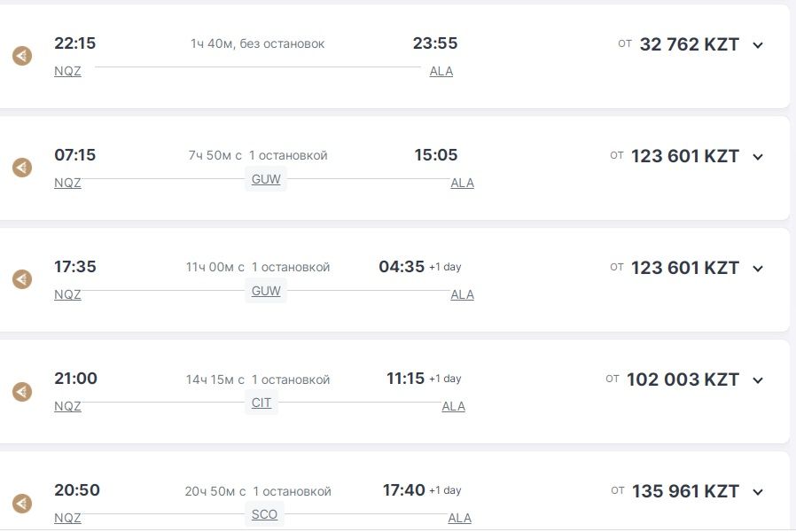
Task: Click GUW stopover link on 17:35 flight
Action: click(x=266, y=291)
